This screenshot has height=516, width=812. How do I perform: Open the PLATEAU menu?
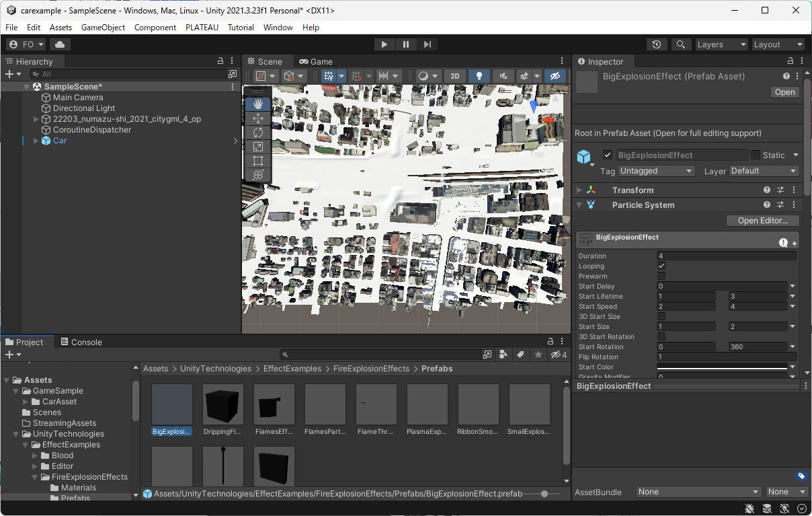pyautogui.click(x=201, y=28)
